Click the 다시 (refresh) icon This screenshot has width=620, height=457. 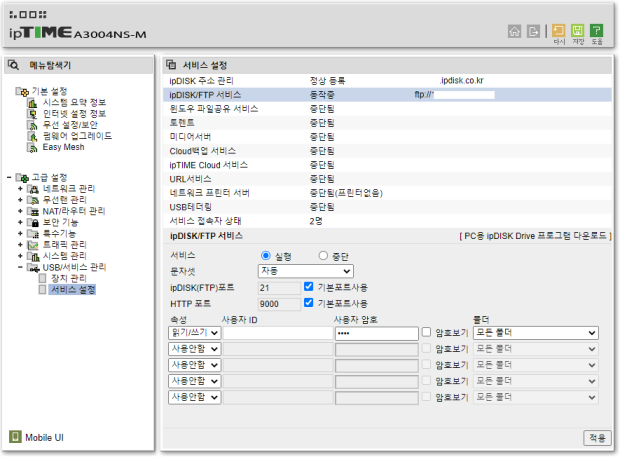click(x=559, y=34)
